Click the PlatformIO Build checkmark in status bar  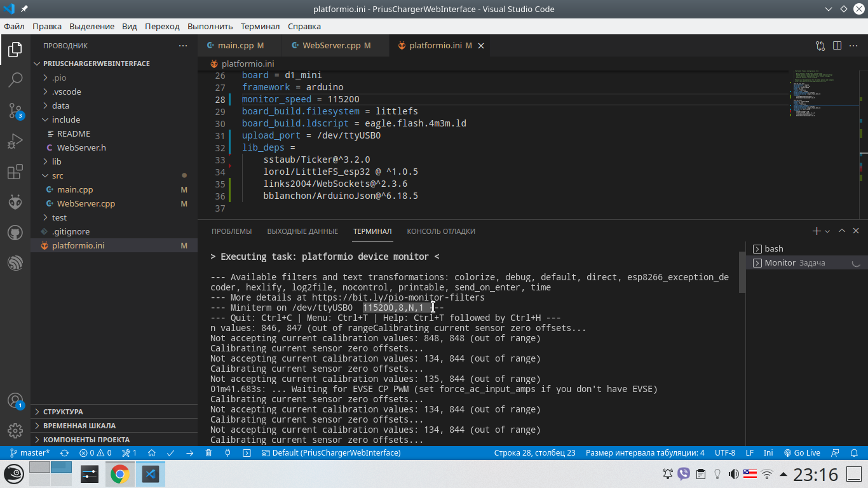click(x=170, y=453)
